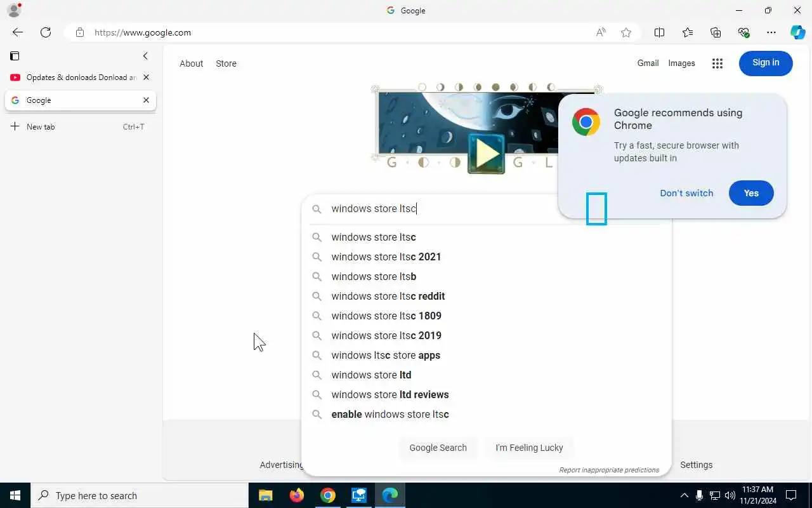Click the I'm Feeling Lucky button
The width and height of the screenshot is (812, 508).
tap(529, 448)
